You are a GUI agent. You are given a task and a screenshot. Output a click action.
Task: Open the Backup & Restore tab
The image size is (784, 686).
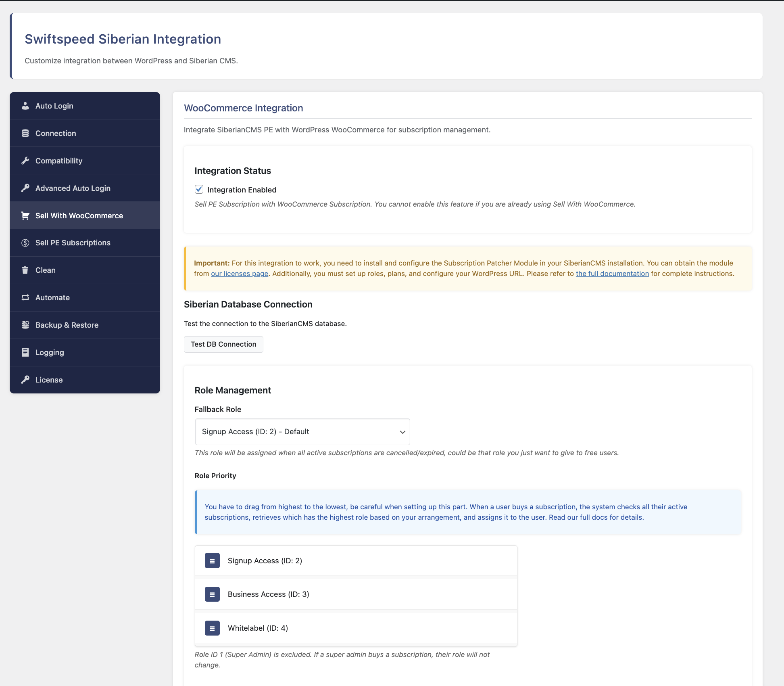pyautogui.click(x=85, y=325)
